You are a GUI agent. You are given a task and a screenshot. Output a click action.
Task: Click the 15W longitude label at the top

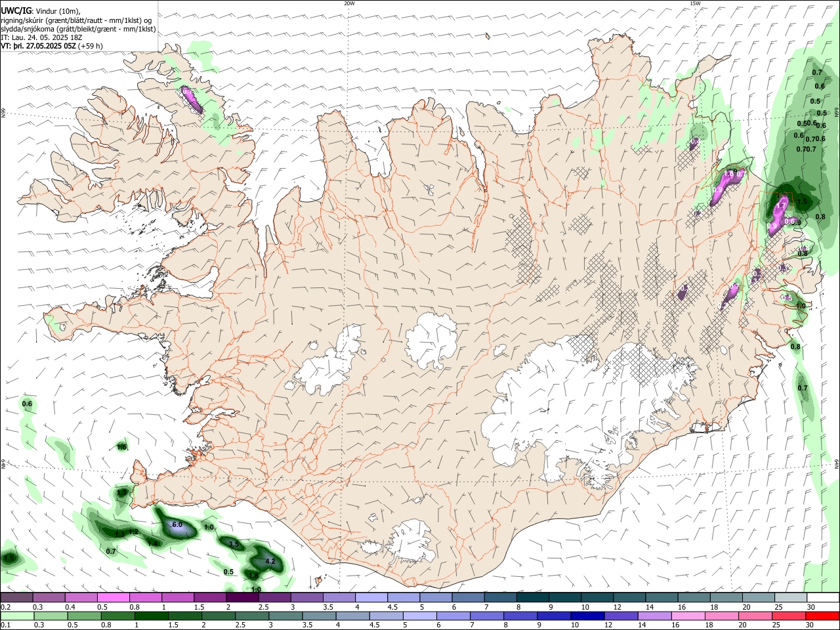pos(695,3)
